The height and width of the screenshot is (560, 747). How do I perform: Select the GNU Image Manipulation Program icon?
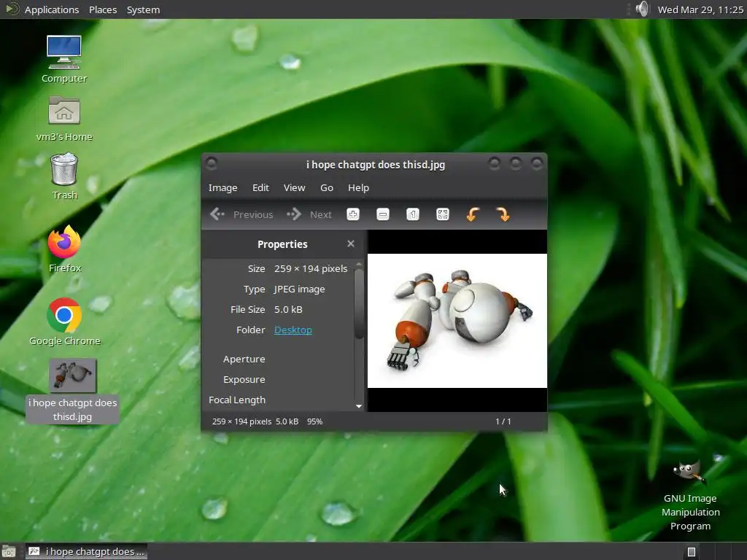click(690, 495)
